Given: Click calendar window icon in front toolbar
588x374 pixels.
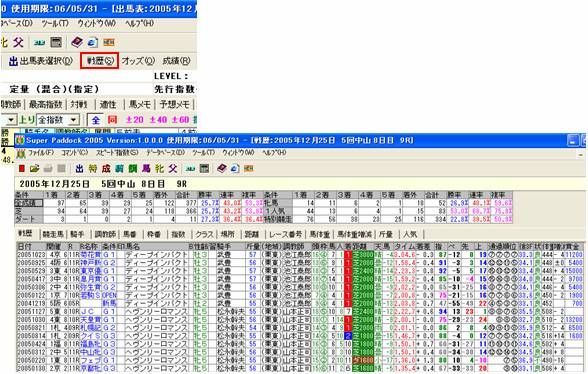Looking at the screenshot, I should [x=204, y=169].
